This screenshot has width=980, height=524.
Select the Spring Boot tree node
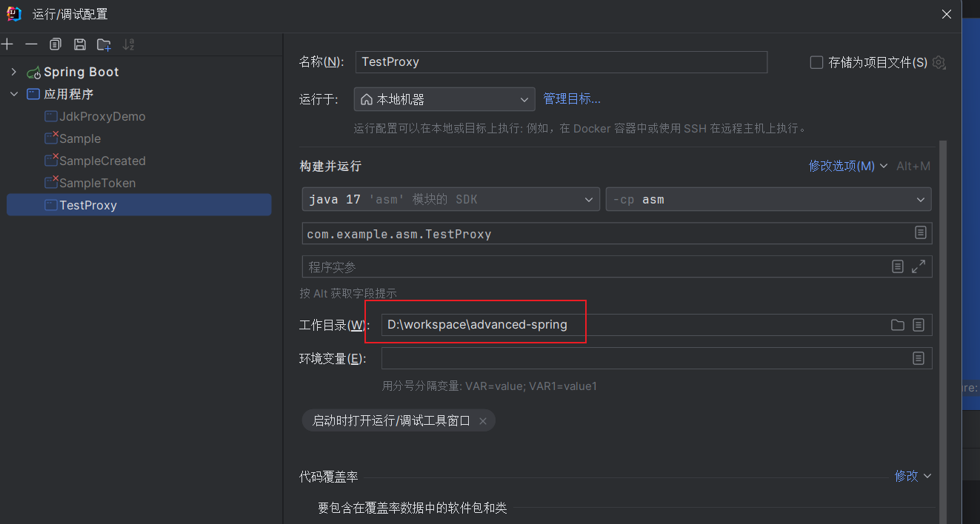click(81, 72)
